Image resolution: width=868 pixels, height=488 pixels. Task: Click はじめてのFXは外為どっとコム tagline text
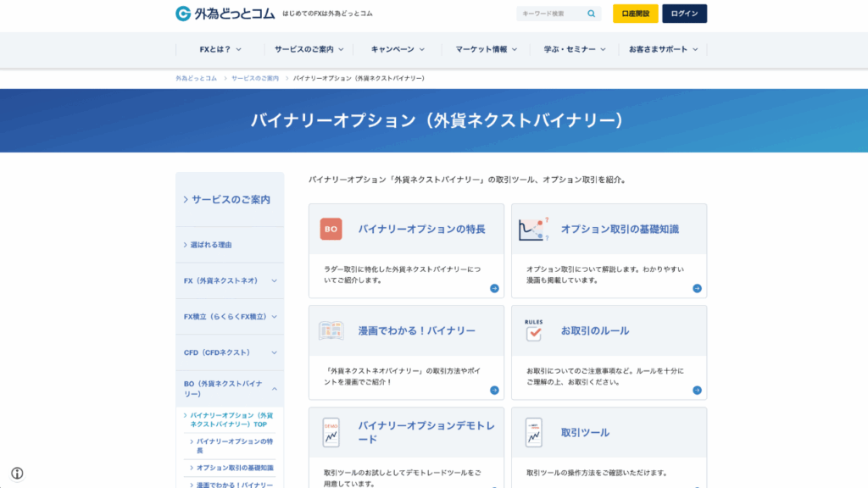coord(327,14)
